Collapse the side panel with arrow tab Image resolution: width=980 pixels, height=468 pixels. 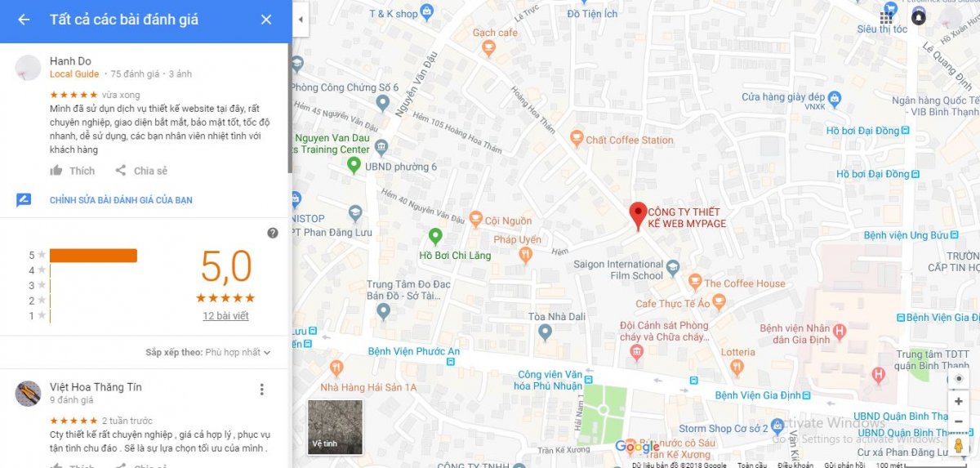301,19
